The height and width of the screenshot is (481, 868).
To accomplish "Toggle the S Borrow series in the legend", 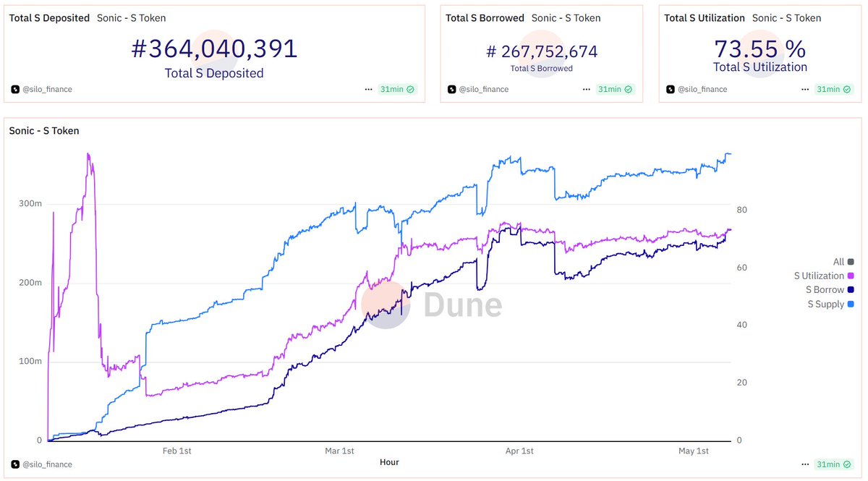I will 830,290.
